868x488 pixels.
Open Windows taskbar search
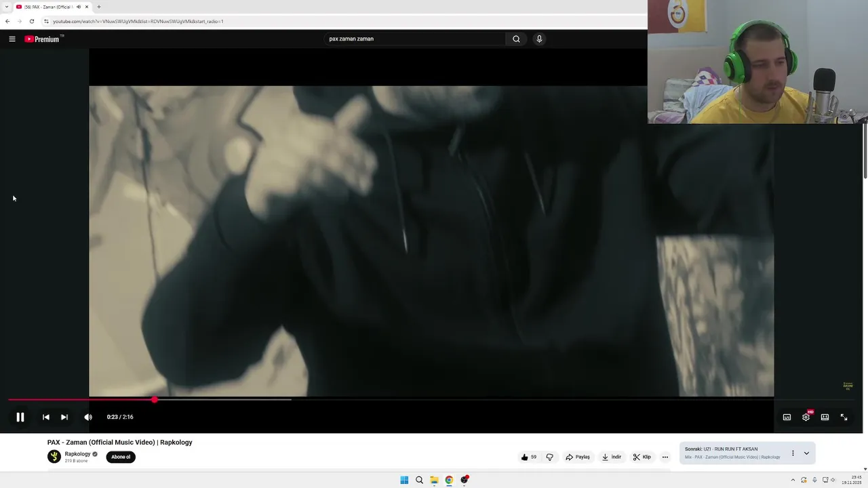point(419,480)
